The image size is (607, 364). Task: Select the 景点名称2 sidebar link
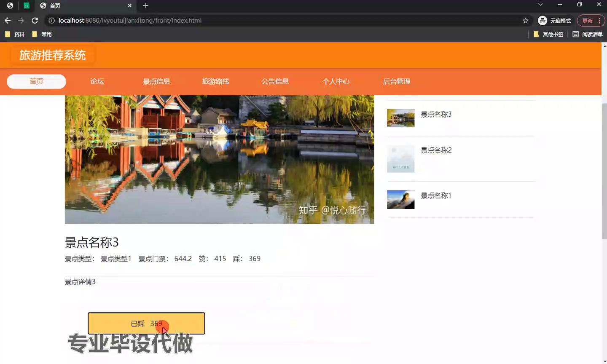[x=436, y=150]
